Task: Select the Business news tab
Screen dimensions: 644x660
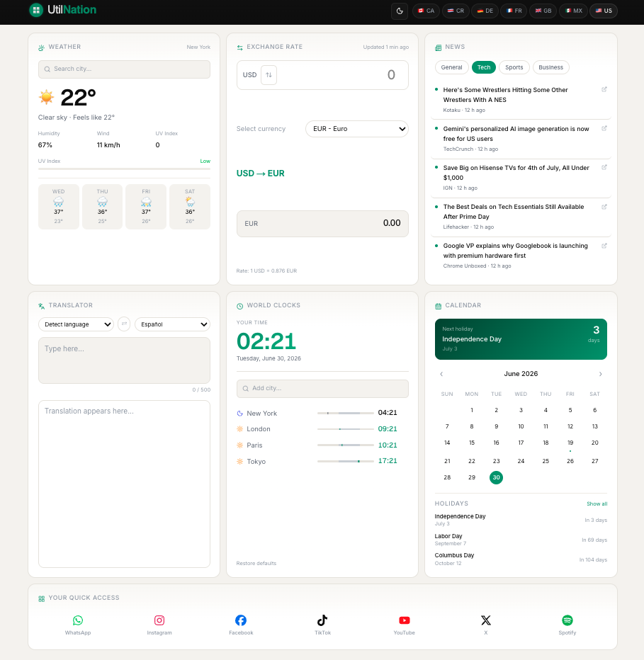Action: point(550,67)
